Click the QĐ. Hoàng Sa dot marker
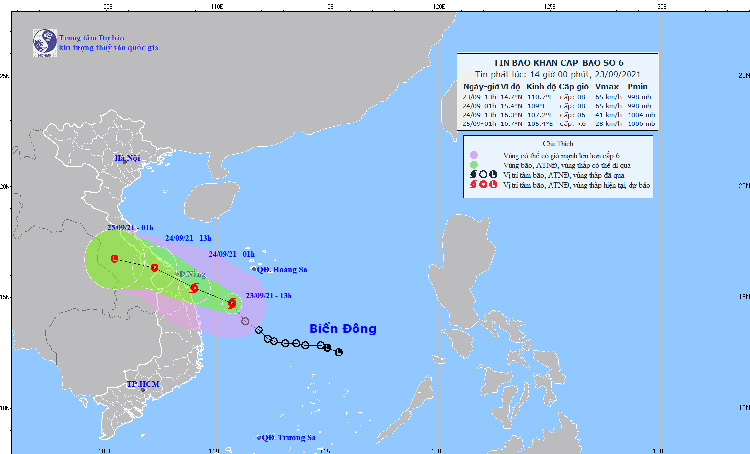This screenshot has height=454, width=750. point(254,269)
